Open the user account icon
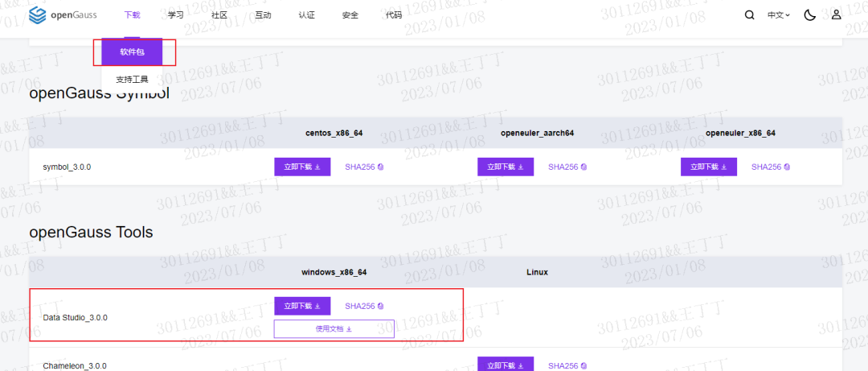 [836, 15]
